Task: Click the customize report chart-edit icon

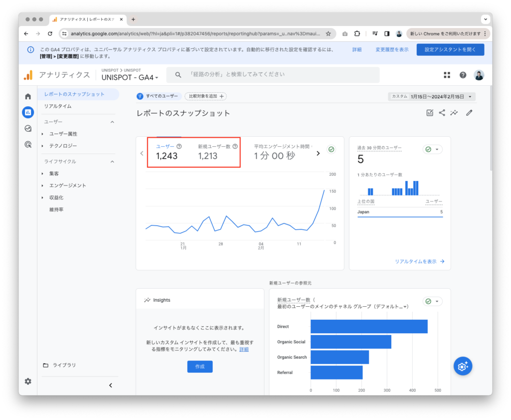Action: 430,113
